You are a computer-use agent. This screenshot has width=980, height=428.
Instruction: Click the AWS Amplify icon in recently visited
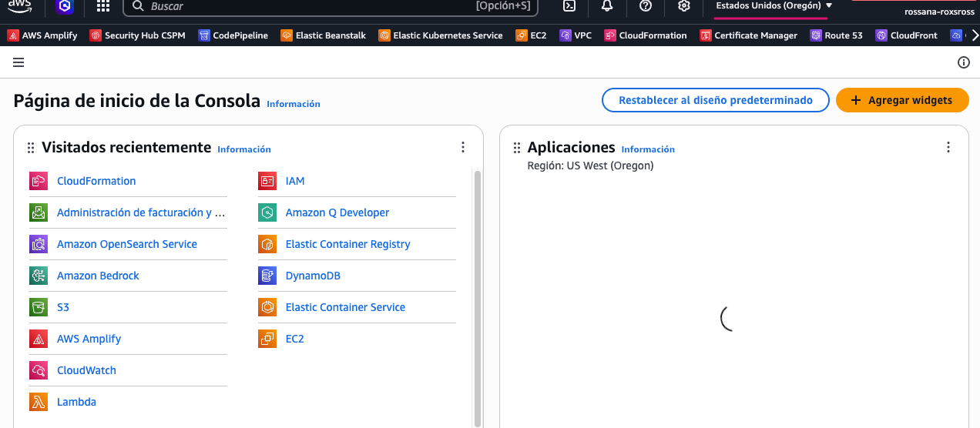39,339
